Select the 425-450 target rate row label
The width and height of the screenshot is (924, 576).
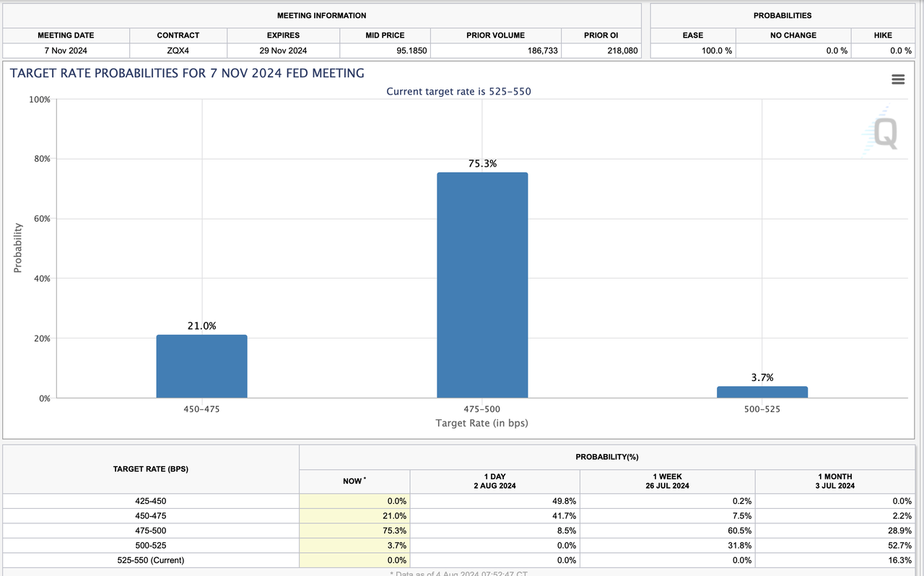[151, 501]
